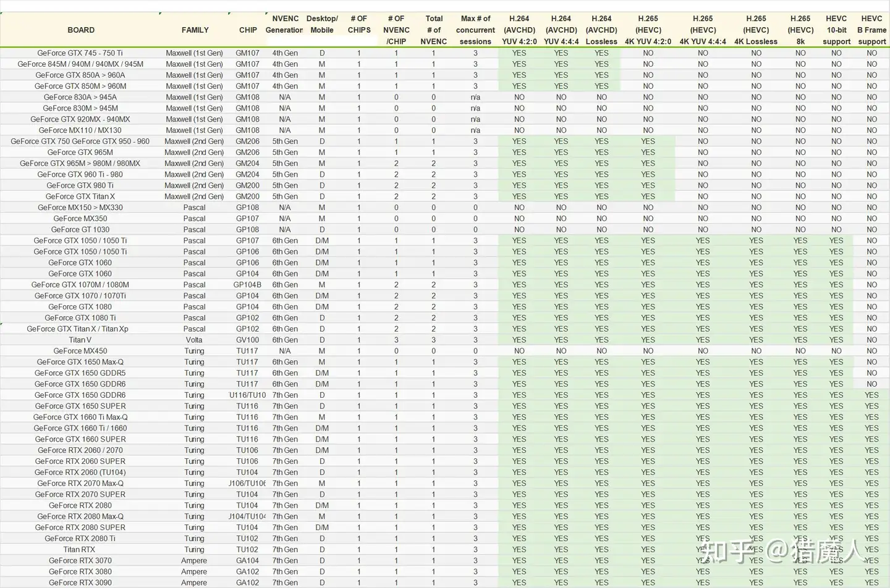Select the GeForce RTX 3080 cell
This screenshot has width=890, height=588.
tap(80, 573)
